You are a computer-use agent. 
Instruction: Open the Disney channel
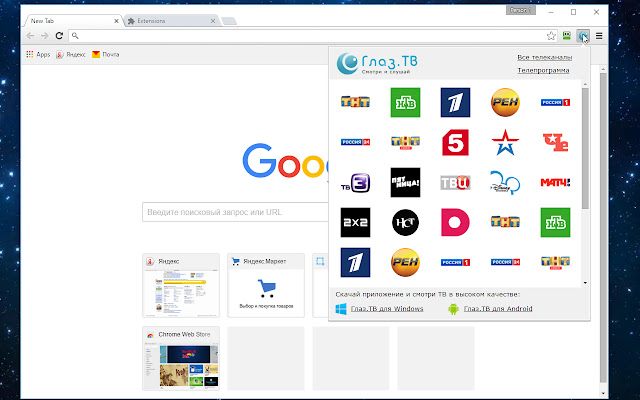pos(505,182)
